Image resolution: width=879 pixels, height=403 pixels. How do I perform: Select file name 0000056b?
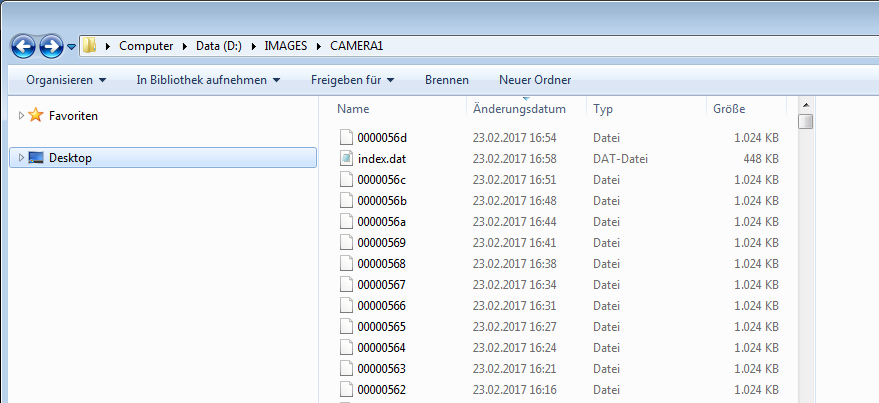(x=382, y=201)
